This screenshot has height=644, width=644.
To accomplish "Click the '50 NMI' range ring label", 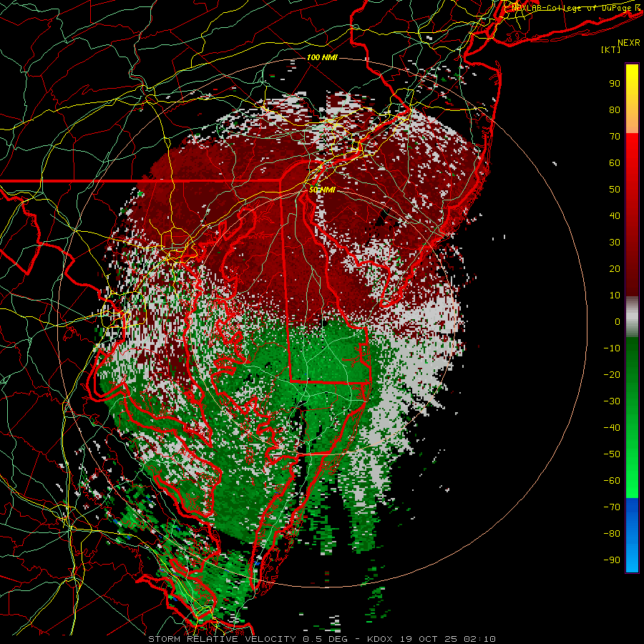I will tap(322, 190).
